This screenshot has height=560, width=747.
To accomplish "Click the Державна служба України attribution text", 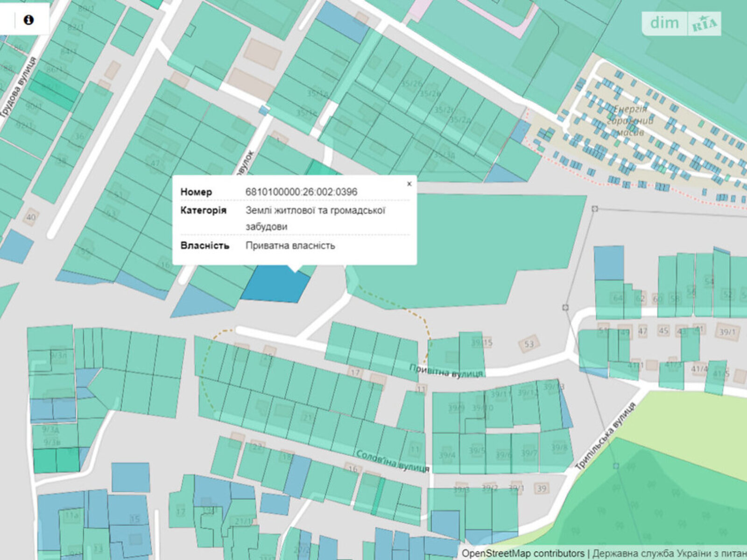I will [x=668, y=553].
